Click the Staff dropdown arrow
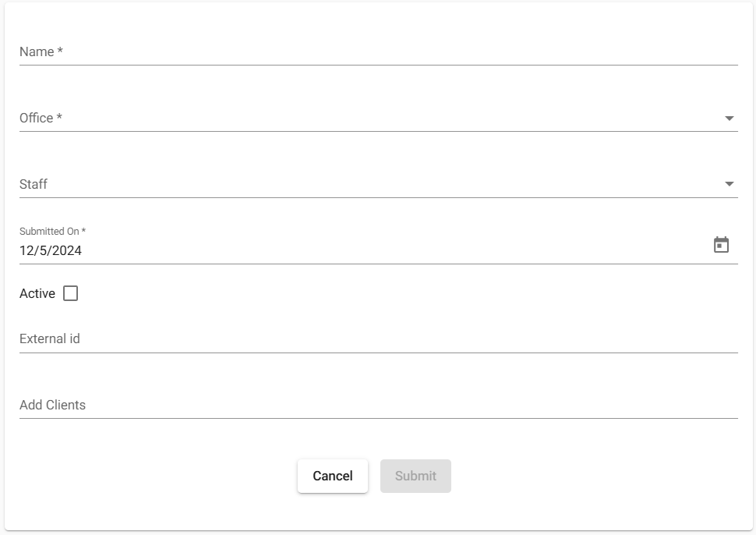756x535 pixels. pos(729,184)
